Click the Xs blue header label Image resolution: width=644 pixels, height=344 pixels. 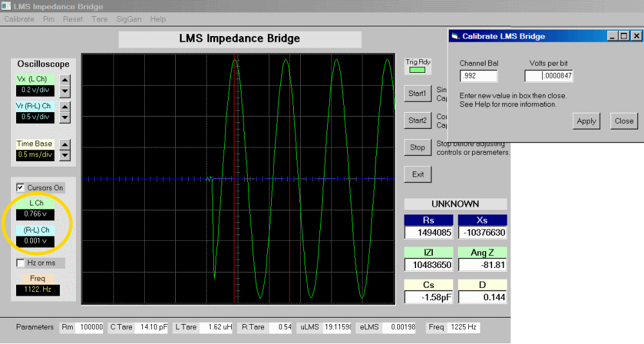pos(482,220)
